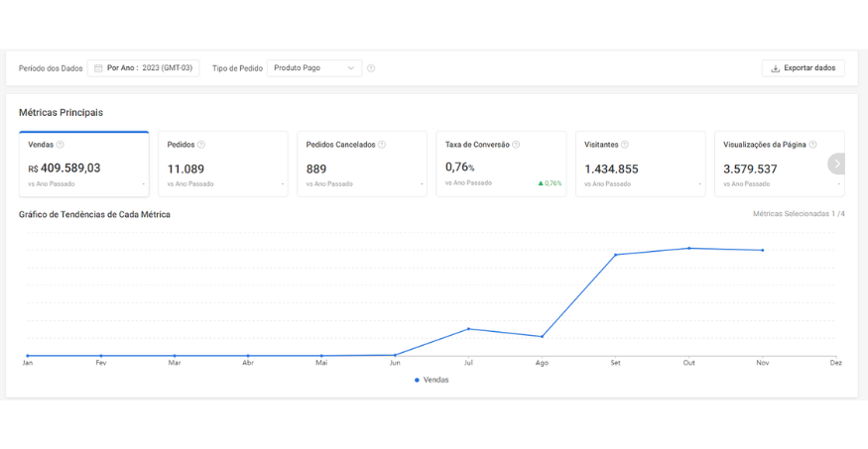The height and width of the screenshot is (449, 868).
Task: Open the Produto Pago order type dropdown
Action: click(x=314, y=68)
